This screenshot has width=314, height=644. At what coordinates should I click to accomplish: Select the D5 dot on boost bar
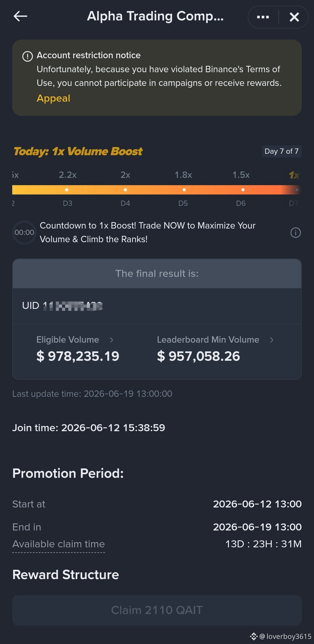coord(184,190)
